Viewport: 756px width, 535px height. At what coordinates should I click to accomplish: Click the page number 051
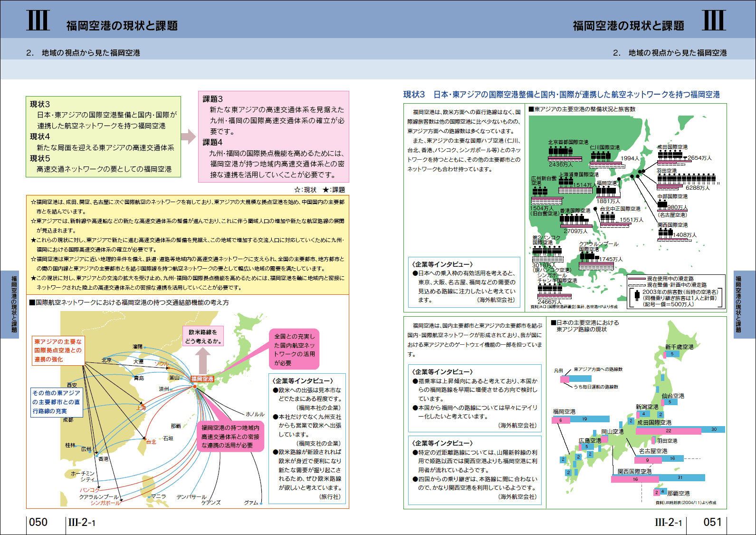(x=712, y=522)
